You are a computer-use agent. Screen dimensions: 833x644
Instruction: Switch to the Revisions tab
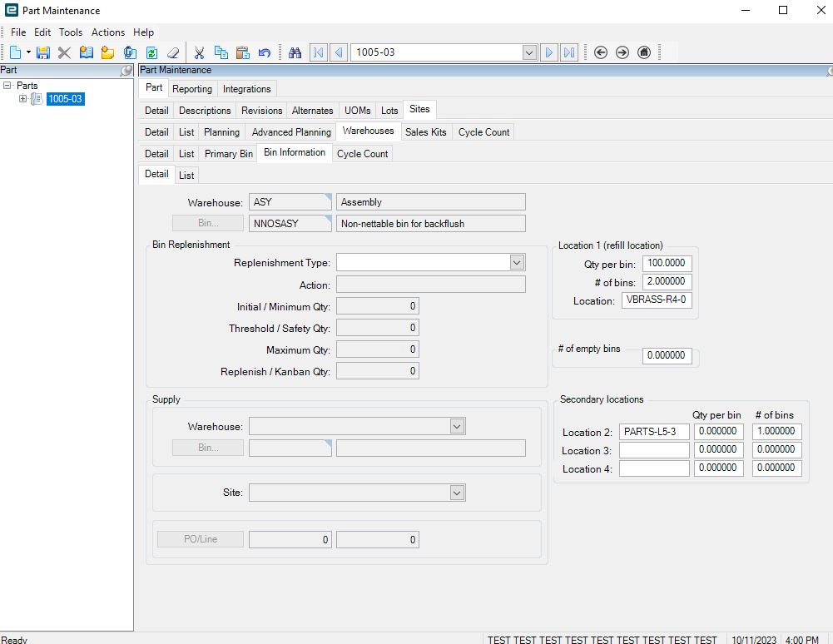click(261, 111)
